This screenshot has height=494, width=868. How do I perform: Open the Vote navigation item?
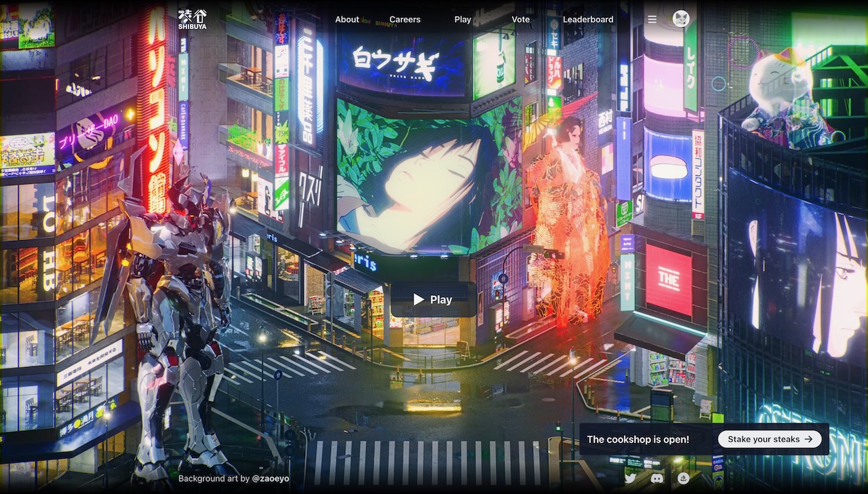[x=521, y=20]
